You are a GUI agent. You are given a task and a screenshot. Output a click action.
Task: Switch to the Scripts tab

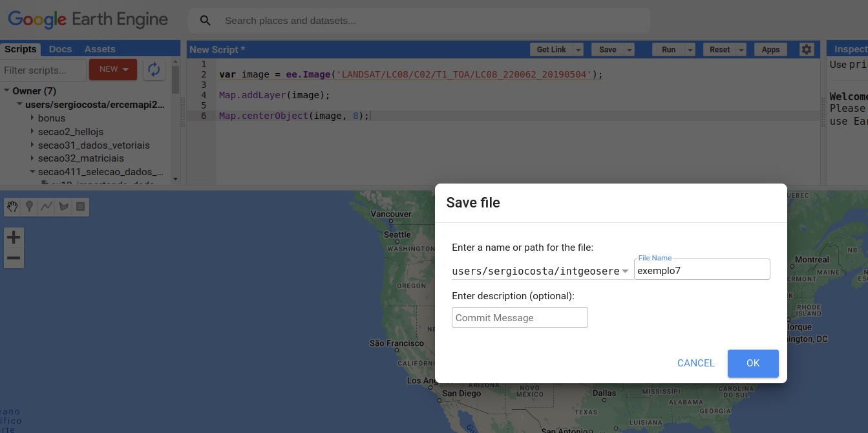(x=21, y=49)
